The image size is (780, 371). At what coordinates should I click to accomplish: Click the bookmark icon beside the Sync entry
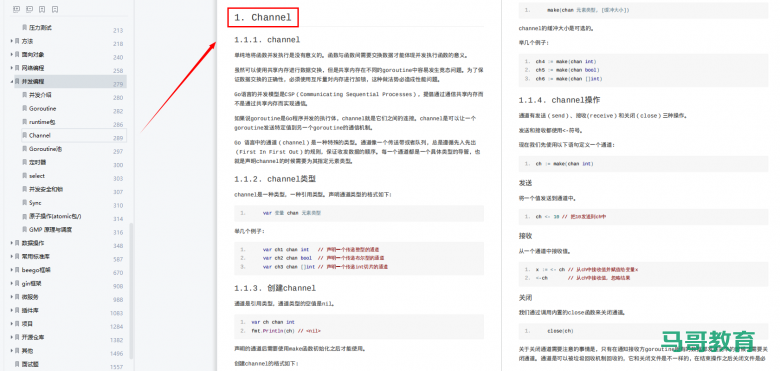click(x=24, y=203)
